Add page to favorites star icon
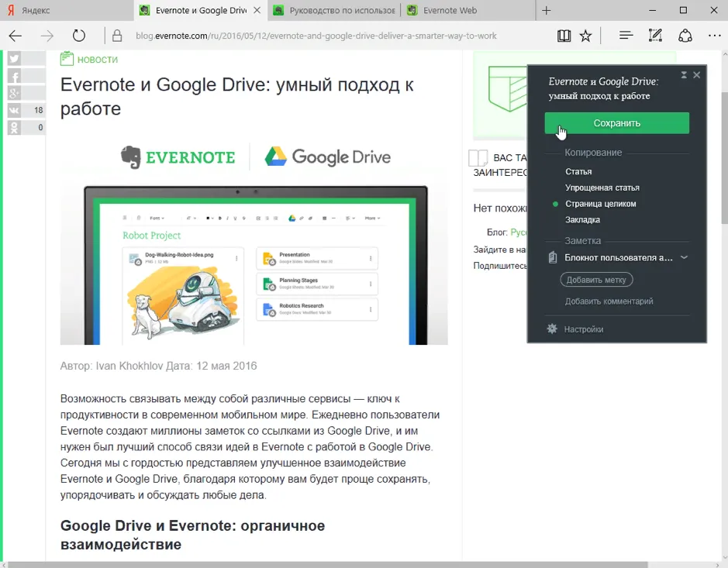 pos(586,36)
